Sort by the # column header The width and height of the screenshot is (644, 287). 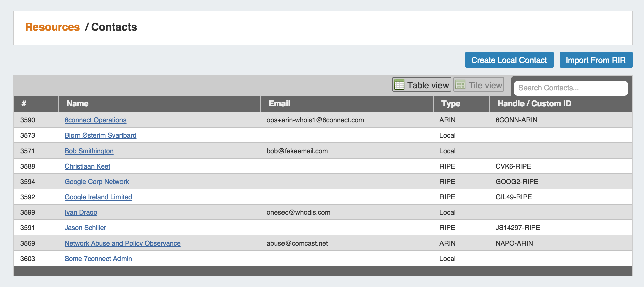pyautogui.click(x=24, y=104)
